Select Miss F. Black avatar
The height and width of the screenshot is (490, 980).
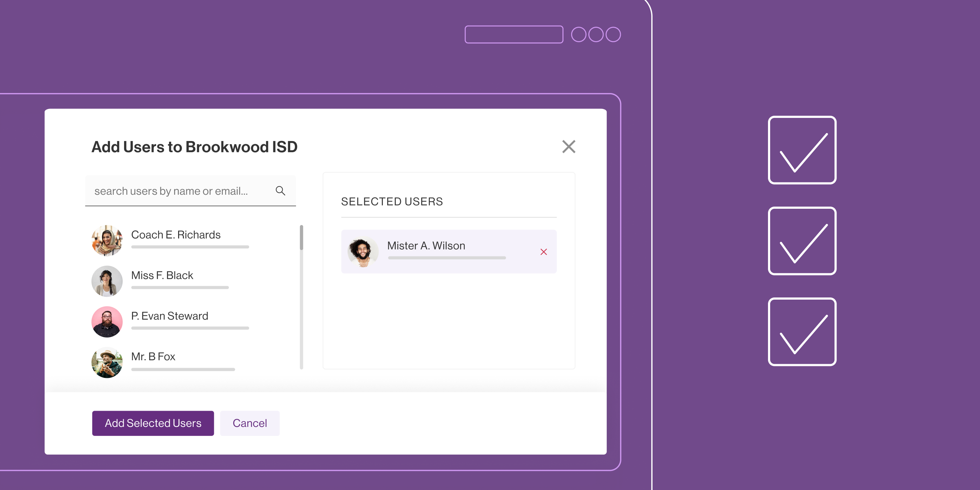(107, 281)
